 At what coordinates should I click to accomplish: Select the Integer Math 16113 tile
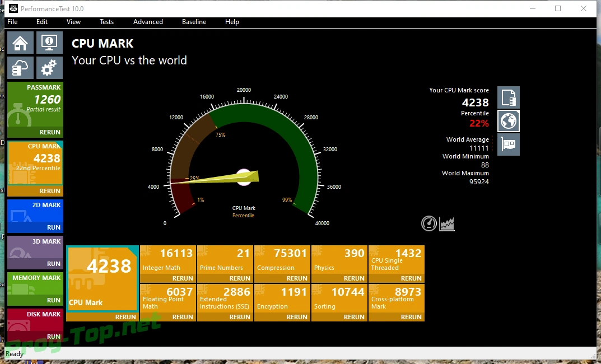(x=168, y=260)
